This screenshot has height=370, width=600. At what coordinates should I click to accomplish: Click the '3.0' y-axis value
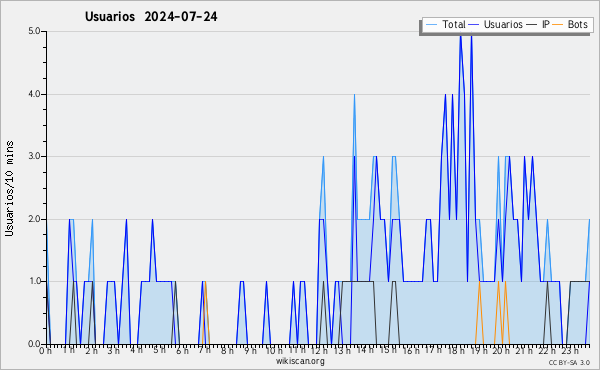click(34, 156)
